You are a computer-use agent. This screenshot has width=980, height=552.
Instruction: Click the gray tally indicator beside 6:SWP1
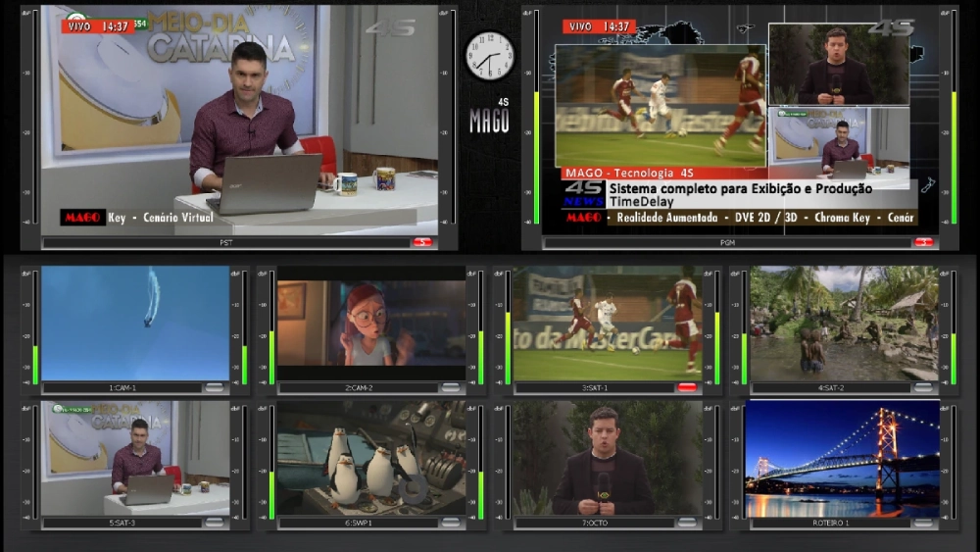tap(451, 523)
